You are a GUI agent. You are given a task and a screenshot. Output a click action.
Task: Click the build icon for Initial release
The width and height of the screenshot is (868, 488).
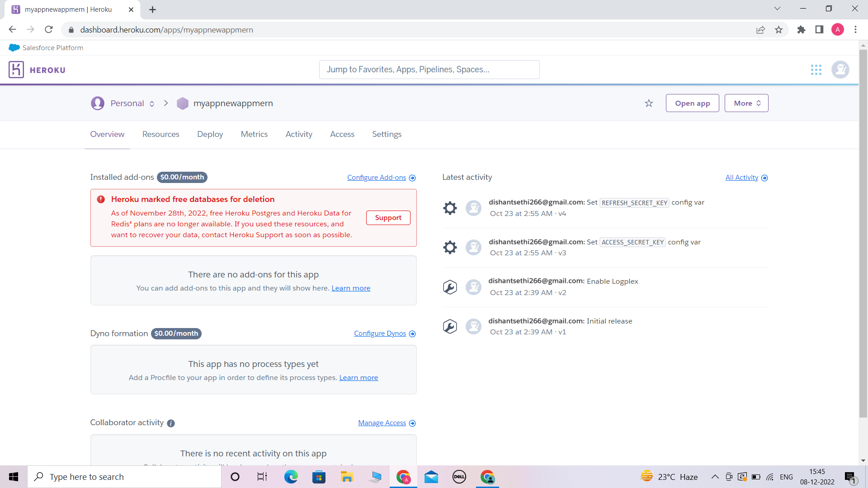(450, 326)
